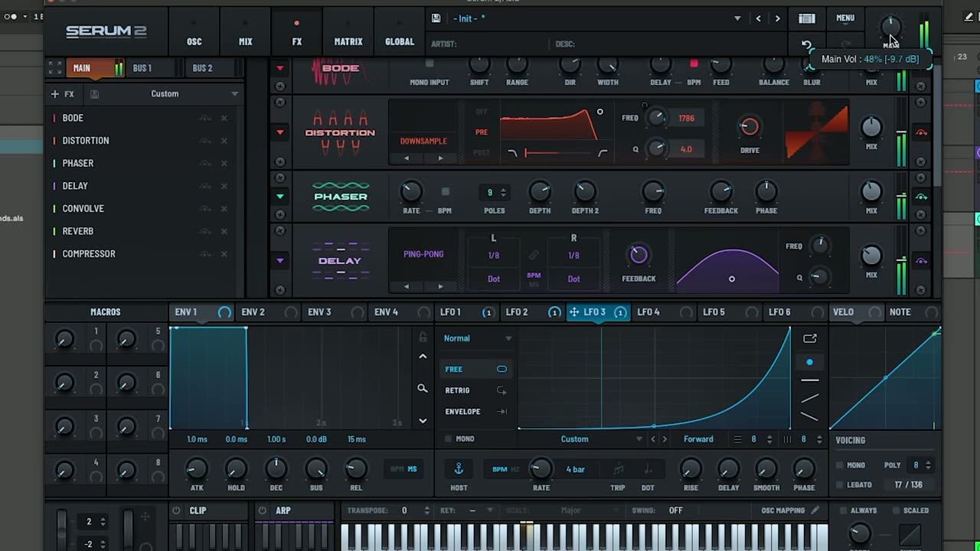Toggle envelope BPM/MS time mode
The image size is (980, 551).
[404, 469]
